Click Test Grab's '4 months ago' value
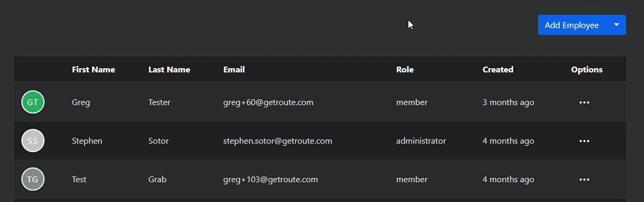Screen dimensions: 644x202 point(508,179)
